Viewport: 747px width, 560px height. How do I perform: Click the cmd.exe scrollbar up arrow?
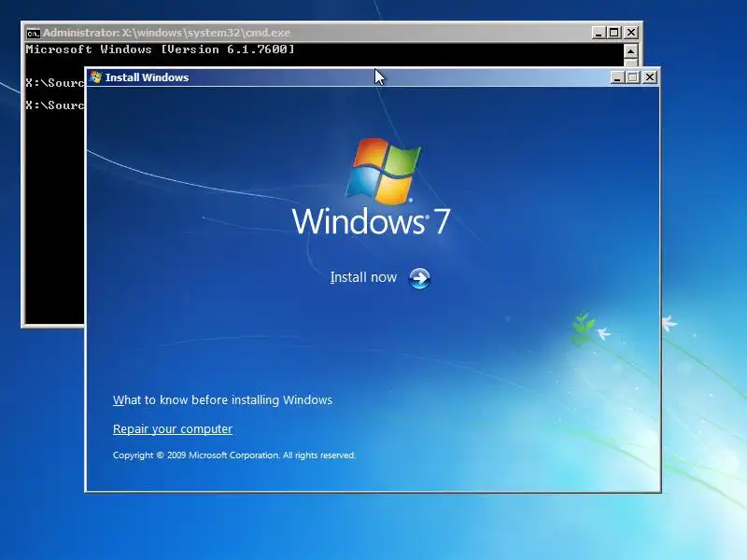pyautogui.click(x=630, y=51)
